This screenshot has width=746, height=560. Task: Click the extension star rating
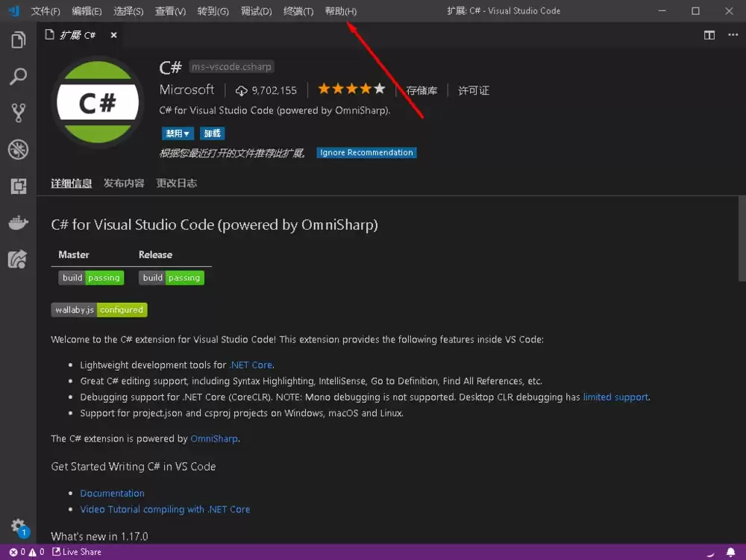pos(351,88)
